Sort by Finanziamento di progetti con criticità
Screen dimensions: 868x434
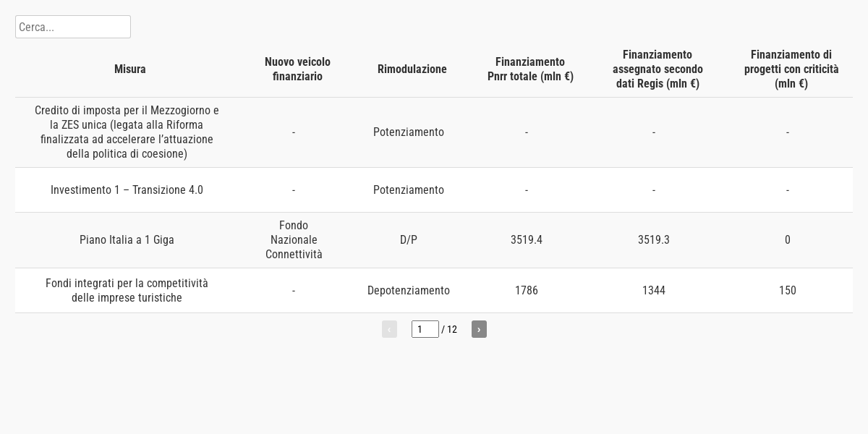[x=791, y=69]
